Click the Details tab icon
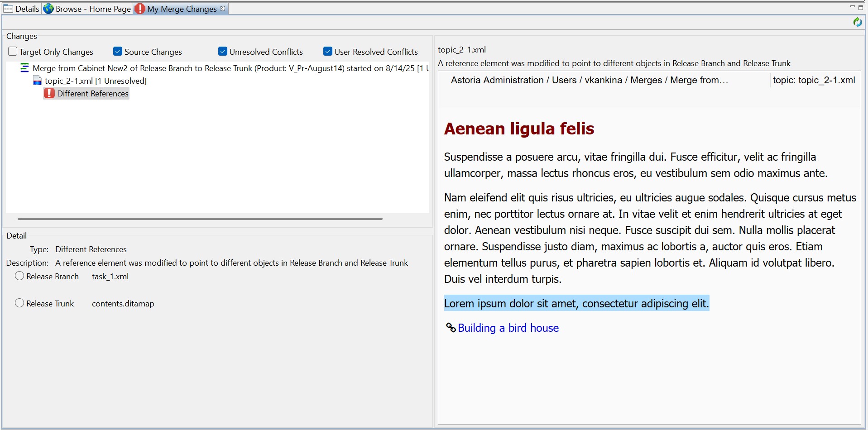868x430 pixels. 8,9
